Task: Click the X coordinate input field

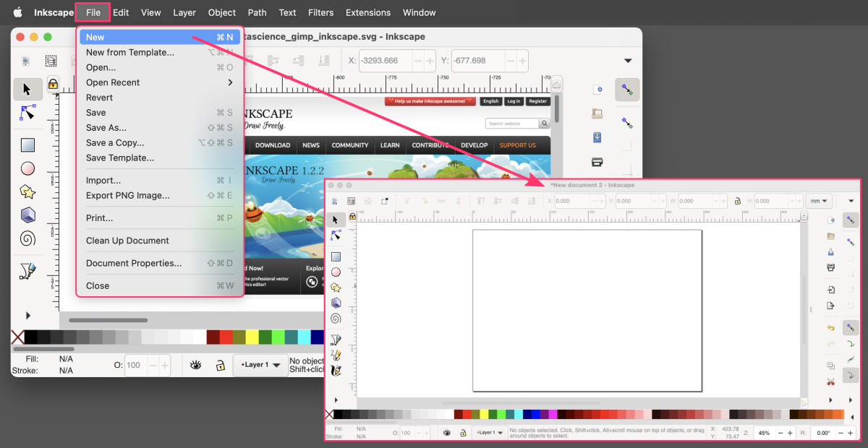Action: click(390, 61)
